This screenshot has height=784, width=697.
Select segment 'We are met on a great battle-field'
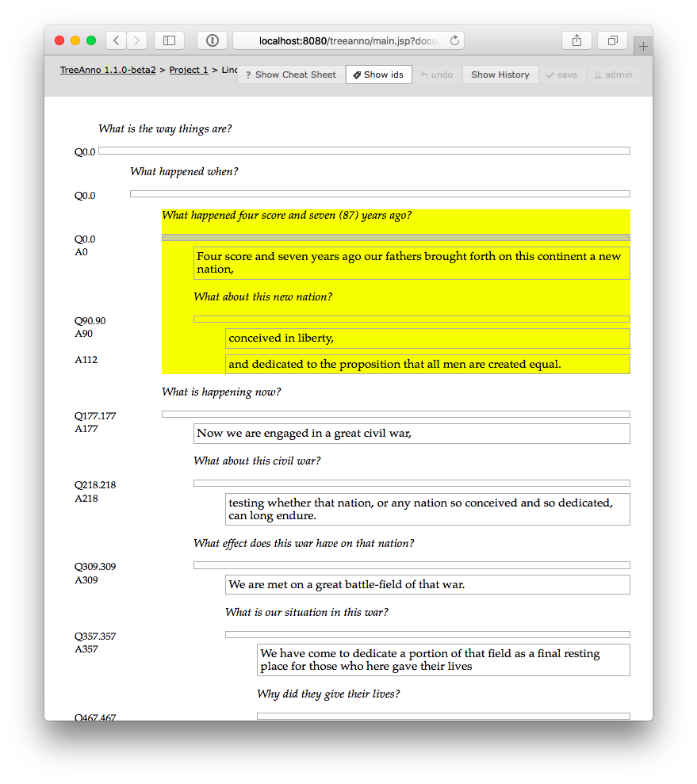(427, 585)
